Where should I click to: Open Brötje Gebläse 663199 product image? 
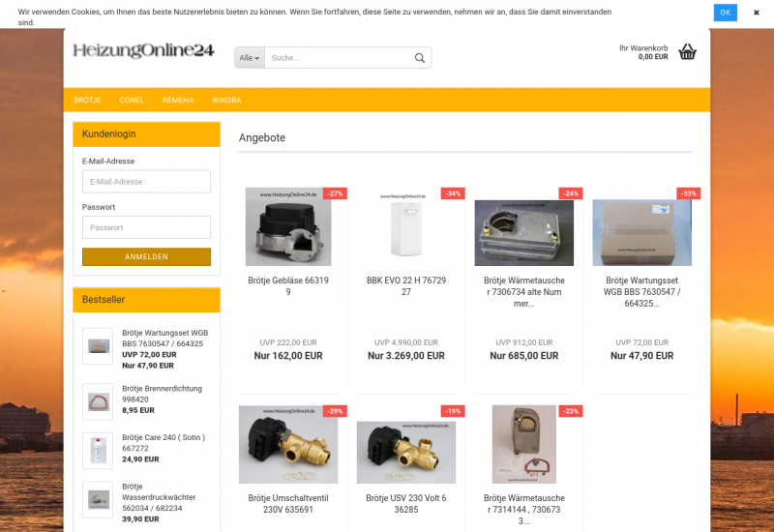pos(288,226)
